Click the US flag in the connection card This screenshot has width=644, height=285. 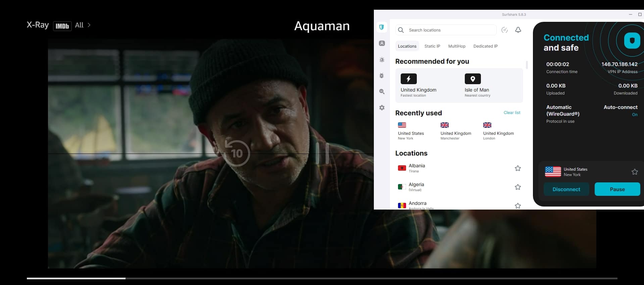(x=553, y=172)
